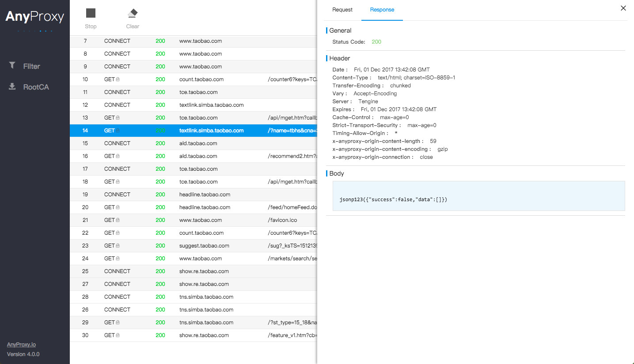This screenshot has width=634, height=364.
Task: Click lock icon on row 21
Action: point(118,220)
